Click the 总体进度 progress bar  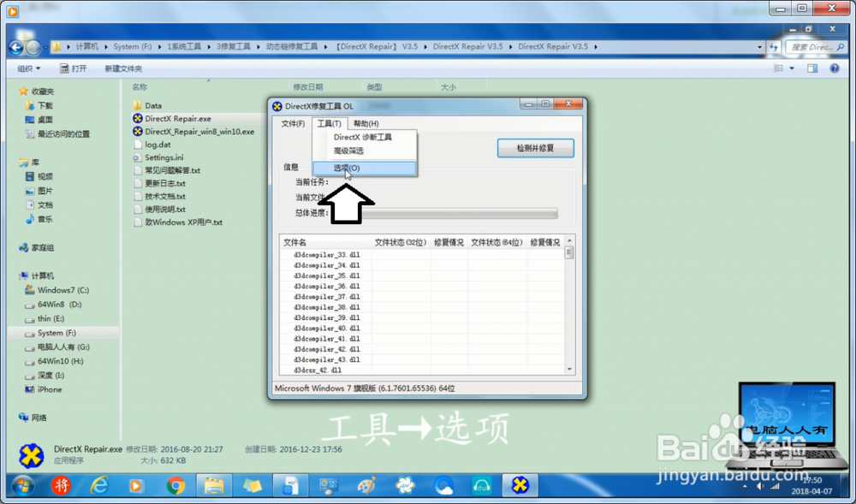(443, 213)
